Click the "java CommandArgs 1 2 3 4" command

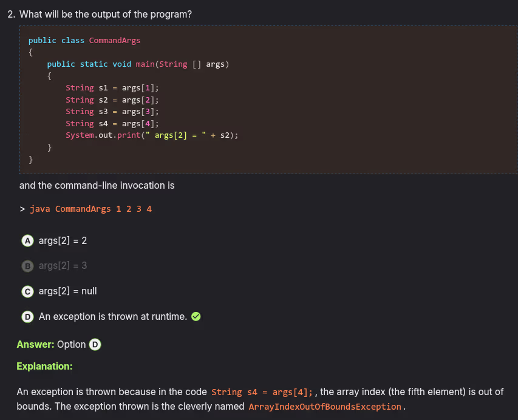pyautogui.click(x=90, y=209)
